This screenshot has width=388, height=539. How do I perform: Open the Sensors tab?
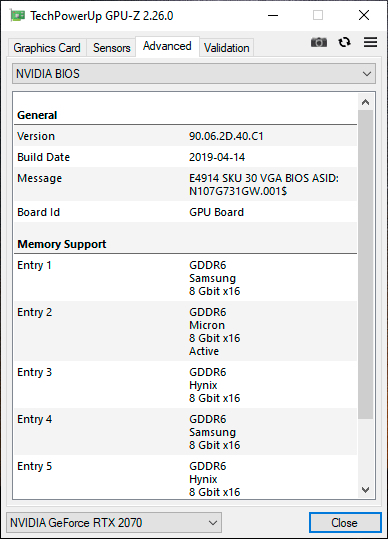[111, 48]
